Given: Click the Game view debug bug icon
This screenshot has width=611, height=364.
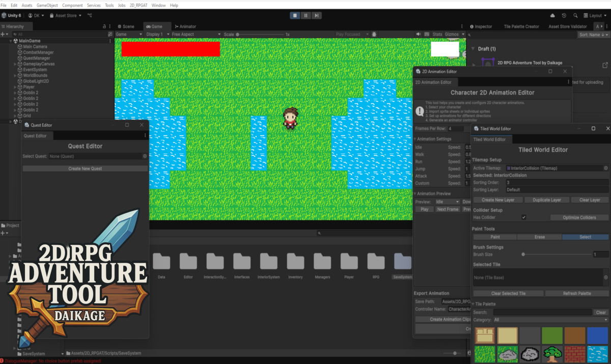Looking at the screenshot, I should tap(374, 34).
